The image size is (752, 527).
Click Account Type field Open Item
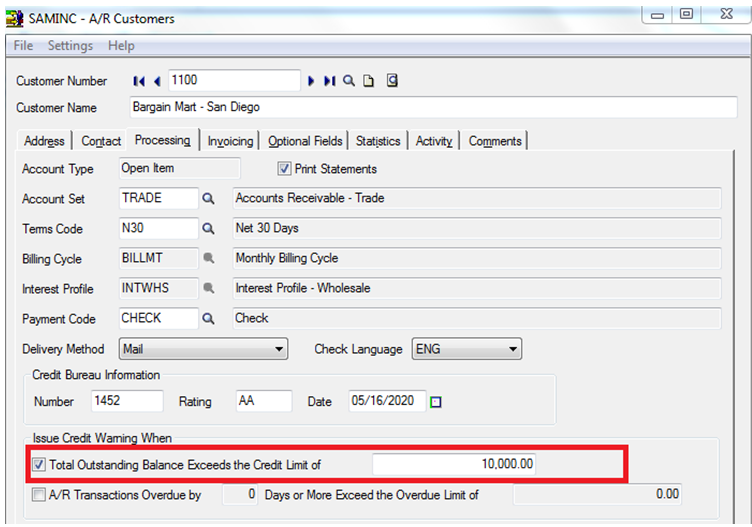(179, 168)
